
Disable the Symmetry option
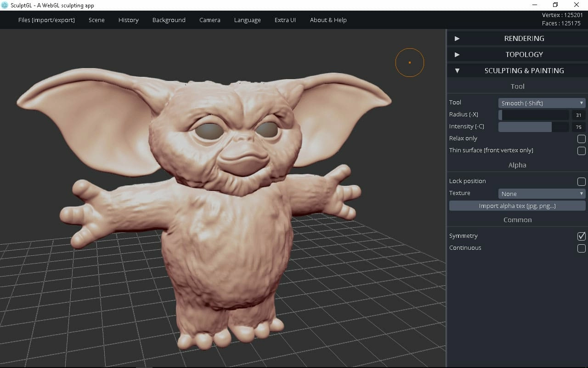tap(581, 236)
